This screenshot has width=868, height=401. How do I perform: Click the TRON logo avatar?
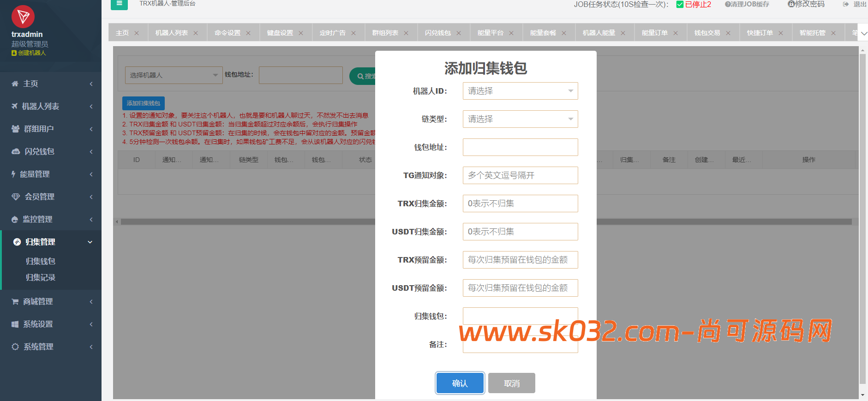pyautogui.click(x=23, y=17)
